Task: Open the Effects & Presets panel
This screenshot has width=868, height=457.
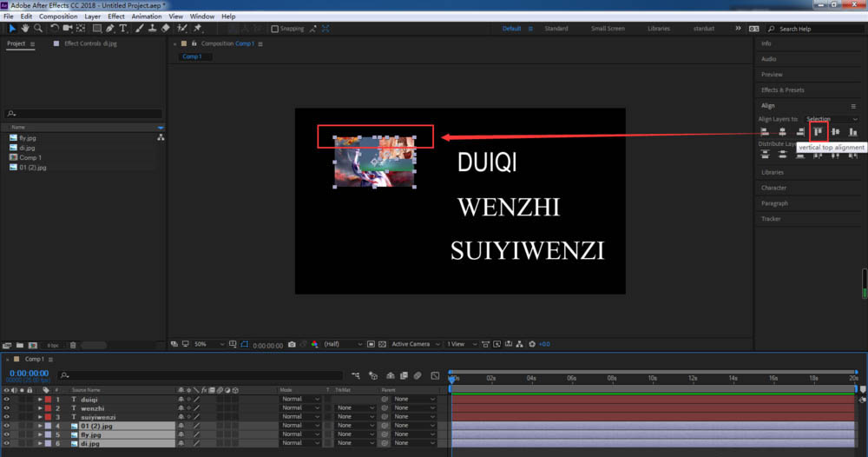Action: point(782,89)
